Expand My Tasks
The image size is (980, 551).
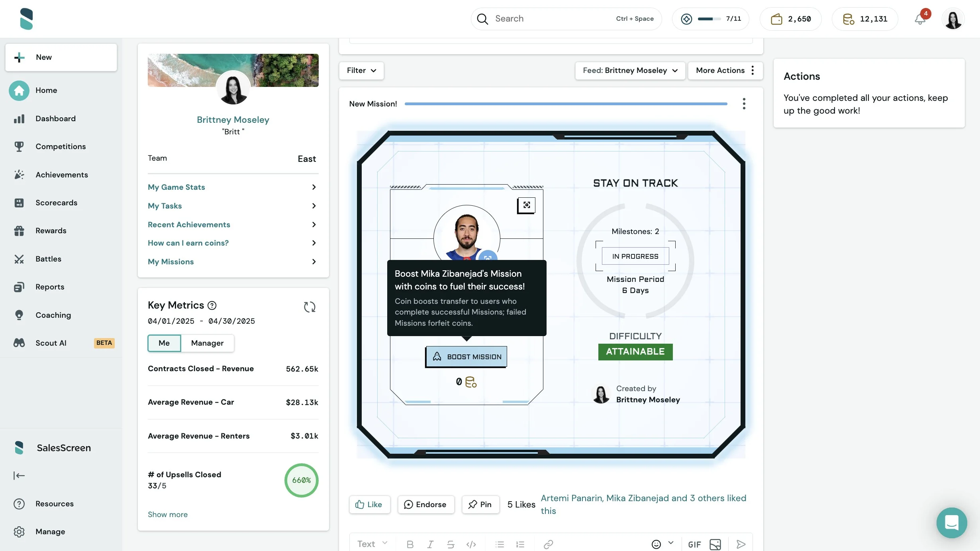point(233,206)
